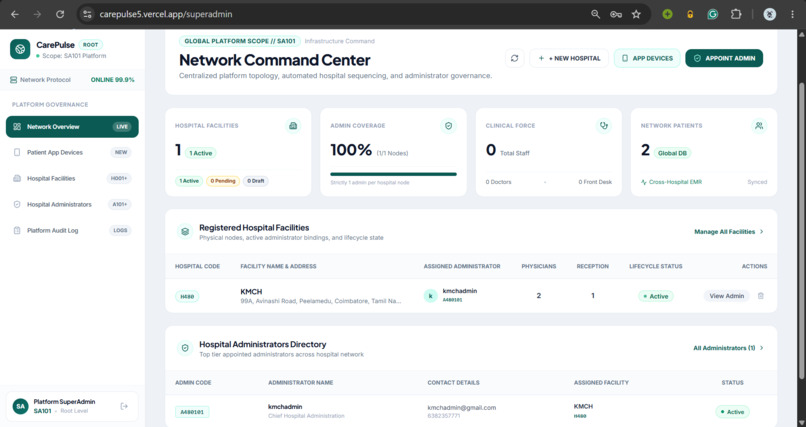Open Network Overview in sidebar
Viewport: 806px width, 427px height.
(x=72, y=127)
